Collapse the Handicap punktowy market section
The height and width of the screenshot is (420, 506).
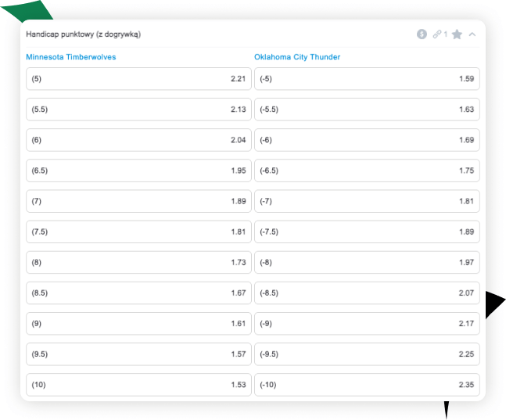coord(472,34)
